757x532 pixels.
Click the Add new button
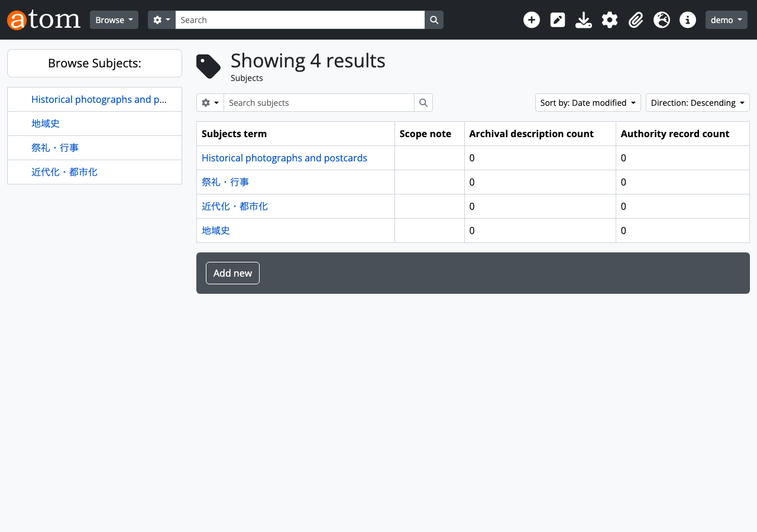click(232, 273)
